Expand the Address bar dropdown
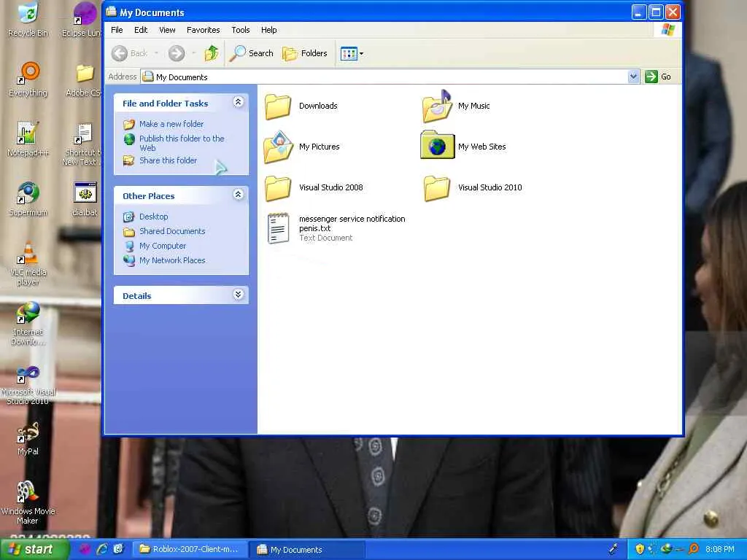Viewport: 747px width, 560px height. 633,77
